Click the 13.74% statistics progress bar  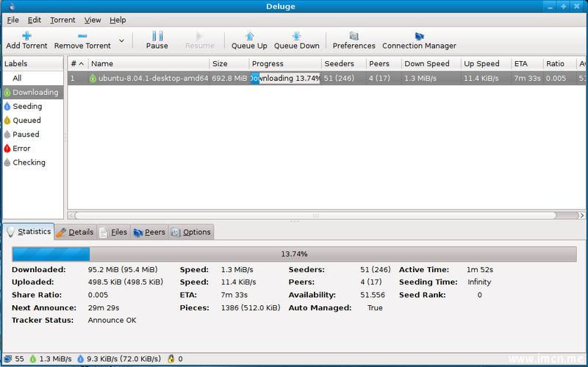[295, 254]
